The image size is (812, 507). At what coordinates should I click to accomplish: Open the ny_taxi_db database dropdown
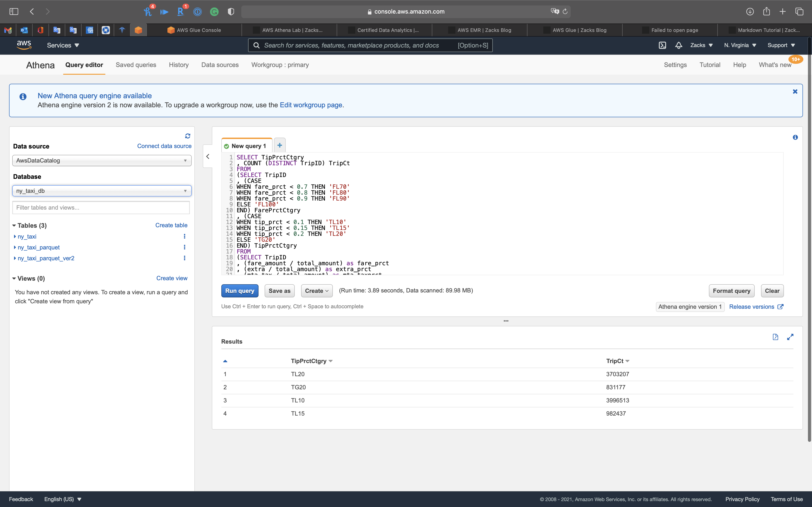point(102,191)
